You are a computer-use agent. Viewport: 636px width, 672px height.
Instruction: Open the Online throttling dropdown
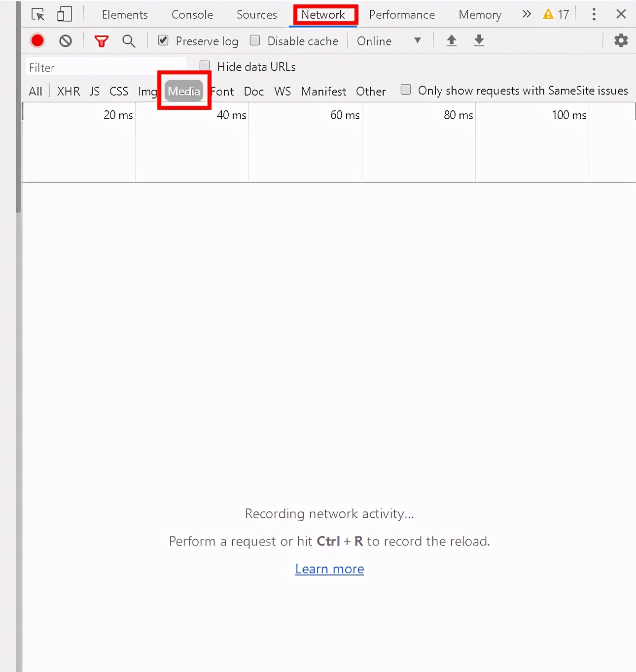(x=389, y=41)
